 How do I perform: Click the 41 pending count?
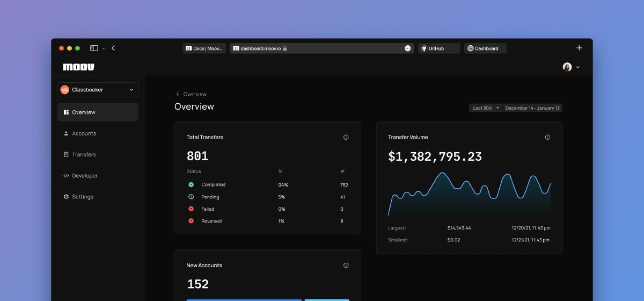point(342,197)
